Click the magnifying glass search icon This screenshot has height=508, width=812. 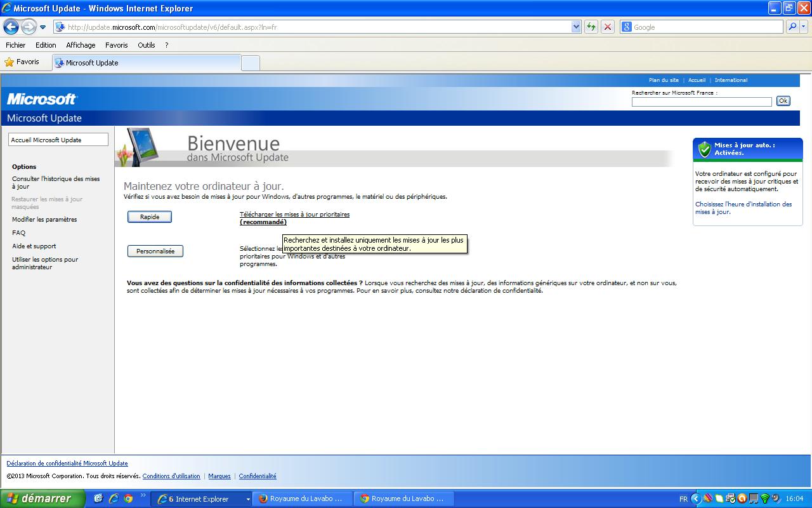[792, 27]
